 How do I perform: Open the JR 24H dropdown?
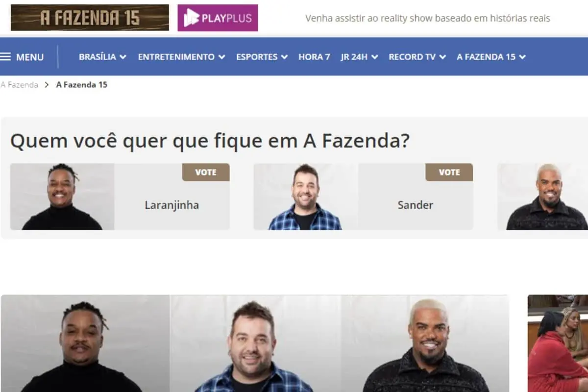tap(360, 57)
